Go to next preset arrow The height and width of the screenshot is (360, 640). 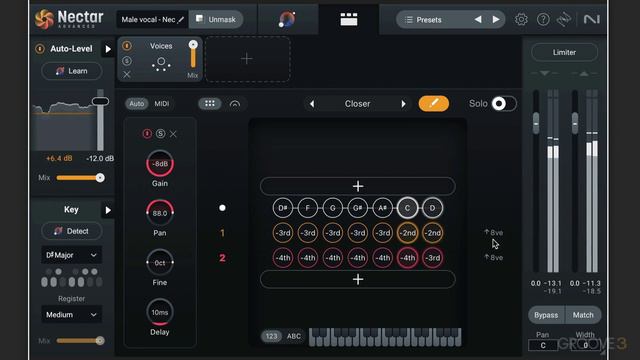496,19
